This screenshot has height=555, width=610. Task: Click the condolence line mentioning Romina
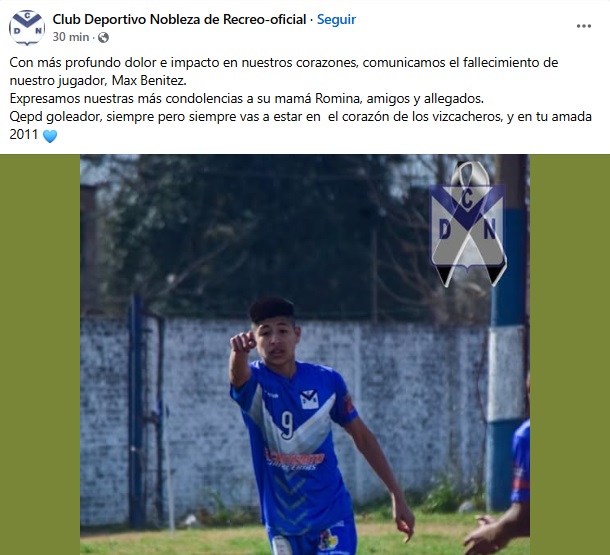(x=247, y=98)
